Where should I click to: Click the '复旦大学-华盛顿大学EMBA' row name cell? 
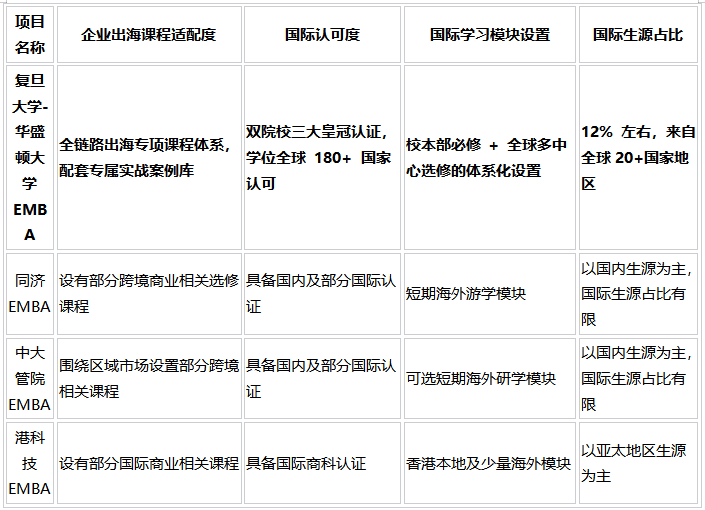(x=30, y=157)
